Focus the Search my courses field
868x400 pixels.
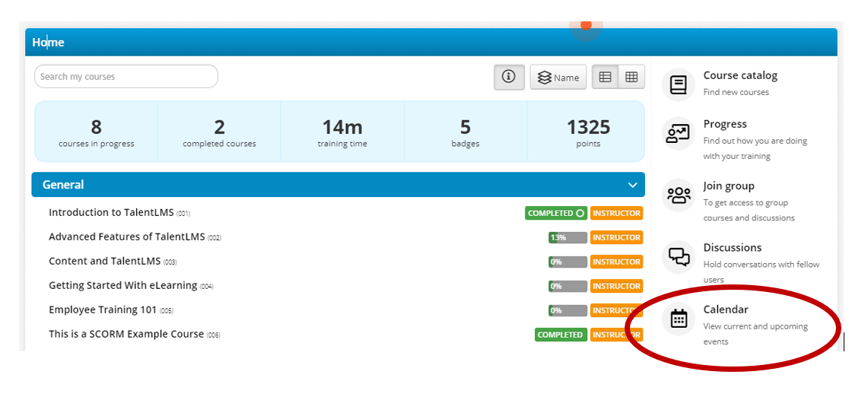pyautogui.click(x=126, y=76)
